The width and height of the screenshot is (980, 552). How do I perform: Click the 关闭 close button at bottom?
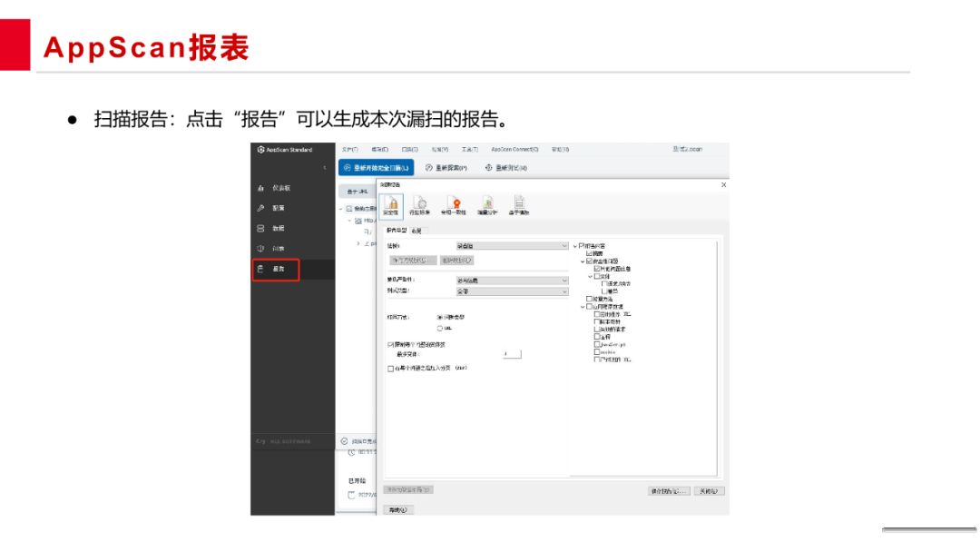tap(709, 491)
